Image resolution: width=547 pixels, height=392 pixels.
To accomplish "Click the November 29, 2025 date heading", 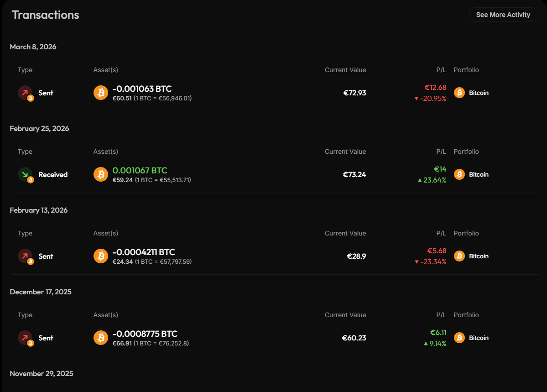I will click(x=42, y=373).
